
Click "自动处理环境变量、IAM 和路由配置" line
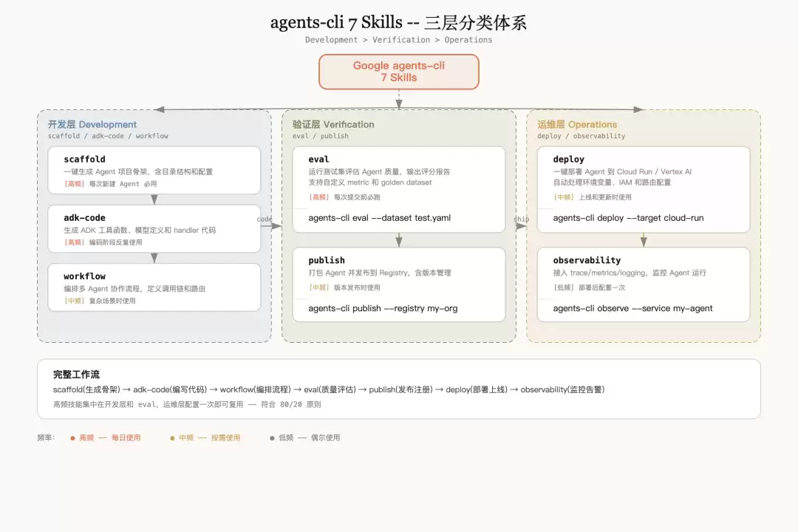(613, 183)
